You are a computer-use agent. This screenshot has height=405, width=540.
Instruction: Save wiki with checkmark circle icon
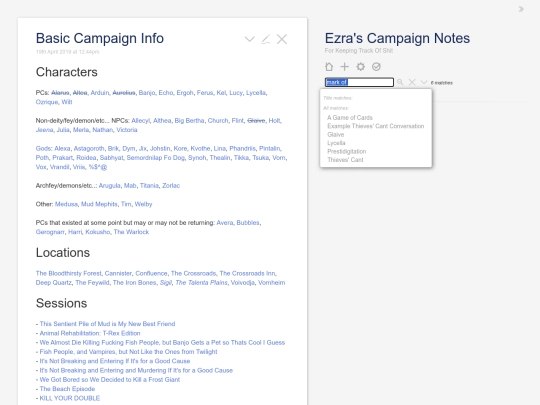(376, 66)
